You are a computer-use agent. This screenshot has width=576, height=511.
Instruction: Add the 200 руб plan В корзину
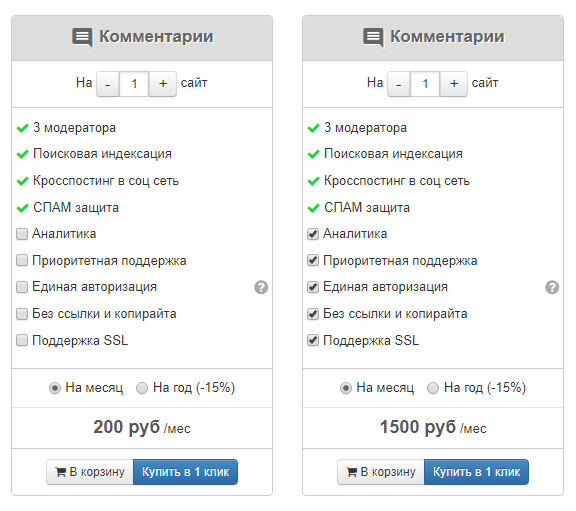coord(90,472)
